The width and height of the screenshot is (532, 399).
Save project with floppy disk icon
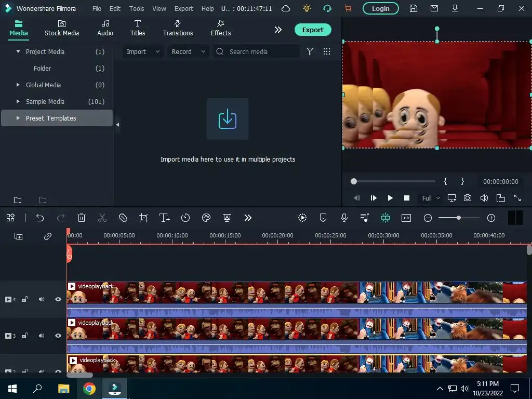[413, 8]
